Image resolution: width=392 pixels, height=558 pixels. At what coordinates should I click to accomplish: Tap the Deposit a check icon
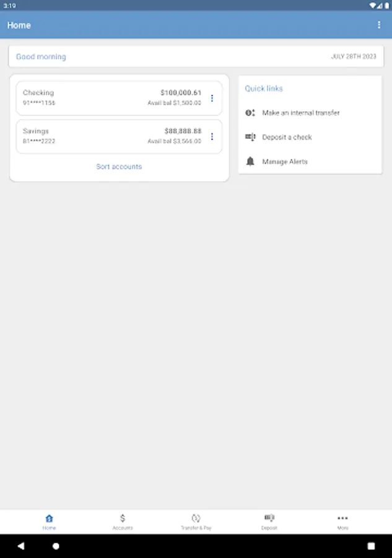point(250,137)
